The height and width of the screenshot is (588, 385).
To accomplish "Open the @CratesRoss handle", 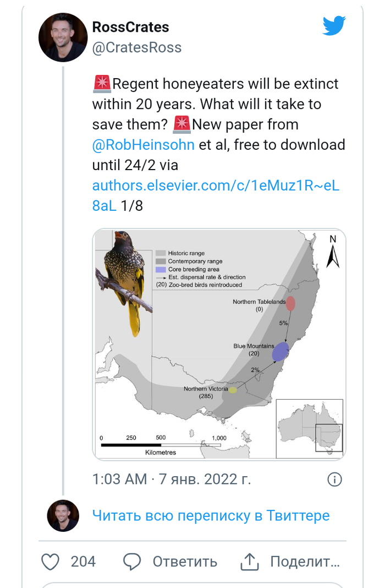I will pyautogui.click(x=137, y=48).
